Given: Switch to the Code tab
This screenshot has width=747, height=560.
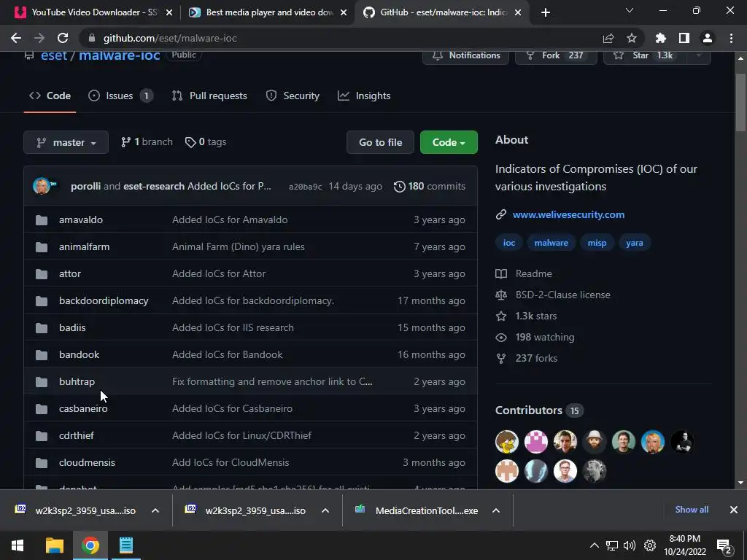Looking at the screenshot, I should tap(50, 96).
